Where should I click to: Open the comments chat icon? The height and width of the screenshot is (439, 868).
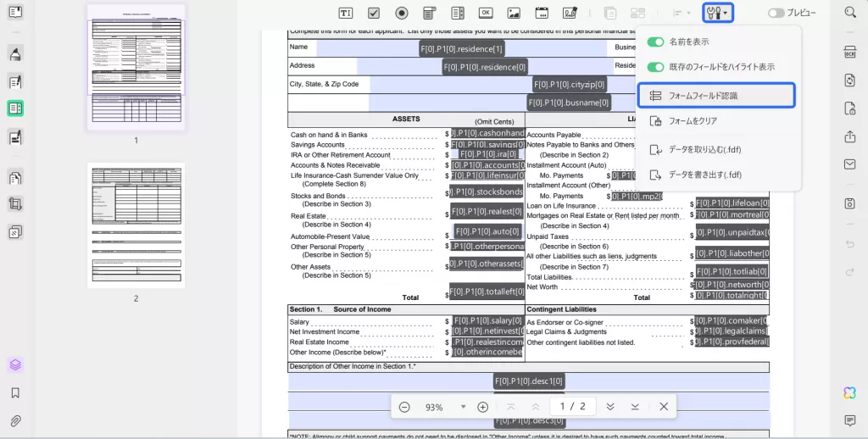coord(849,420)
